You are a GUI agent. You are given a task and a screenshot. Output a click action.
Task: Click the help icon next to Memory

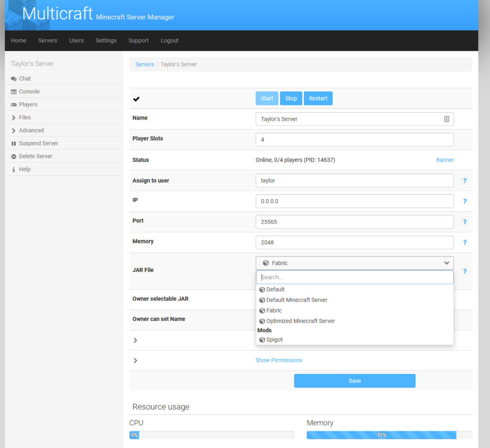(x=464, y=242)
